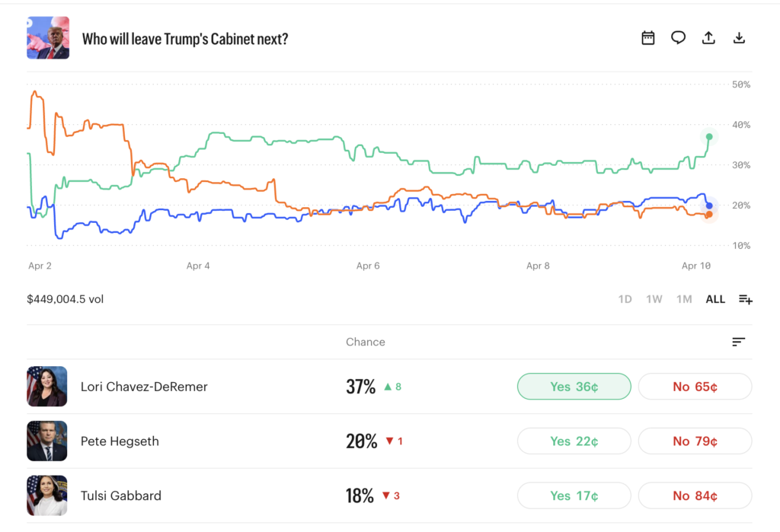Select the ALL time range
This screenshot has width=780, height=532.
[x=715, y=299]
